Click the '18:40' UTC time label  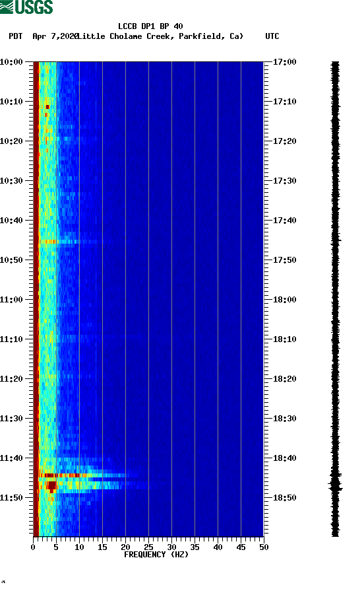tap(284, 458)
